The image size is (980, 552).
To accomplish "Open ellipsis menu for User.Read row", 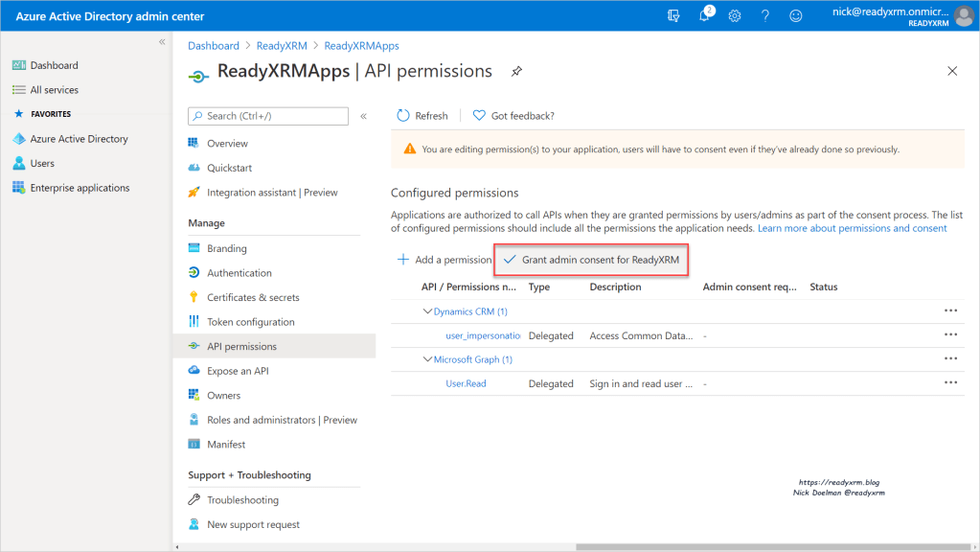I will click(x=950, y=383).
